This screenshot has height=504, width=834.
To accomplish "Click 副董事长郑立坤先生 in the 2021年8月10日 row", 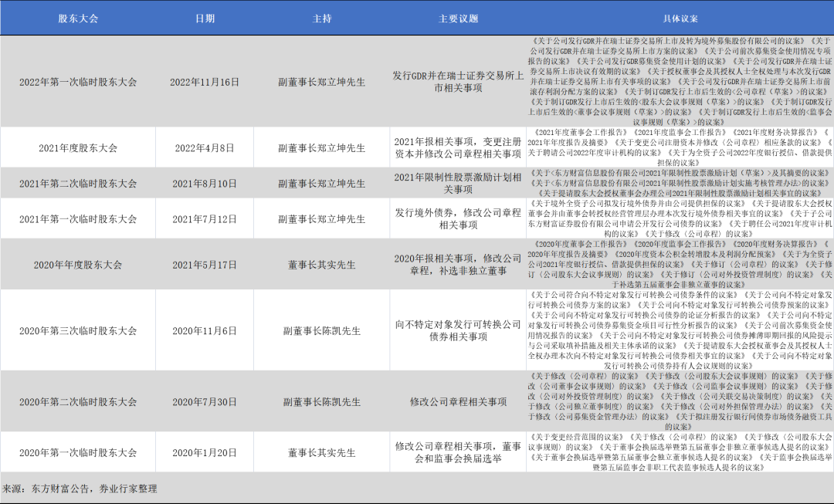I will click(322, 184).
